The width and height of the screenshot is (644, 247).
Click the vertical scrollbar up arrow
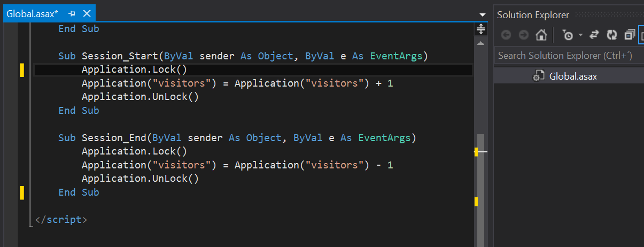(481, 43)
